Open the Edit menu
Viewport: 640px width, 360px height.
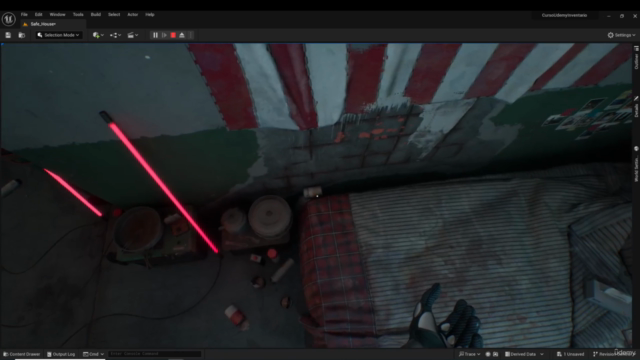click(x=38, y=15)
